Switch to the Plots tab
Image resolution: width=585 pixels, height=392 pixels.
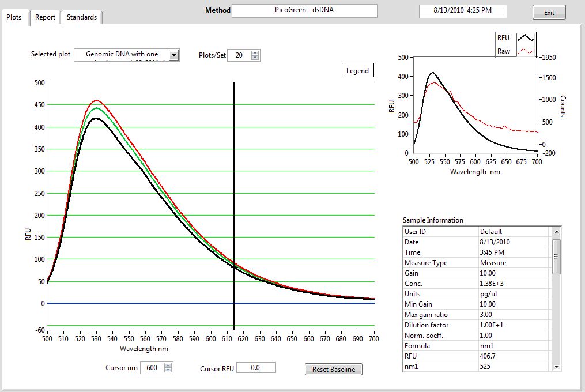coord(14,17)
